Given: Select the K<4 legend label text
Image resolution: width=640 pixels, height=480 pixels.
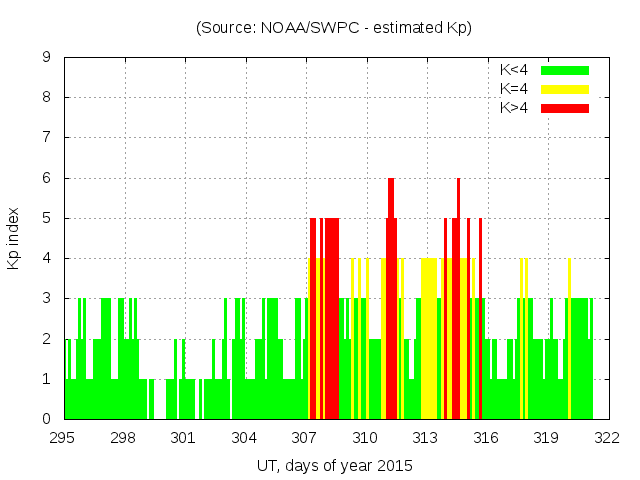Looking at the screenshot, I should click(514, 70).
